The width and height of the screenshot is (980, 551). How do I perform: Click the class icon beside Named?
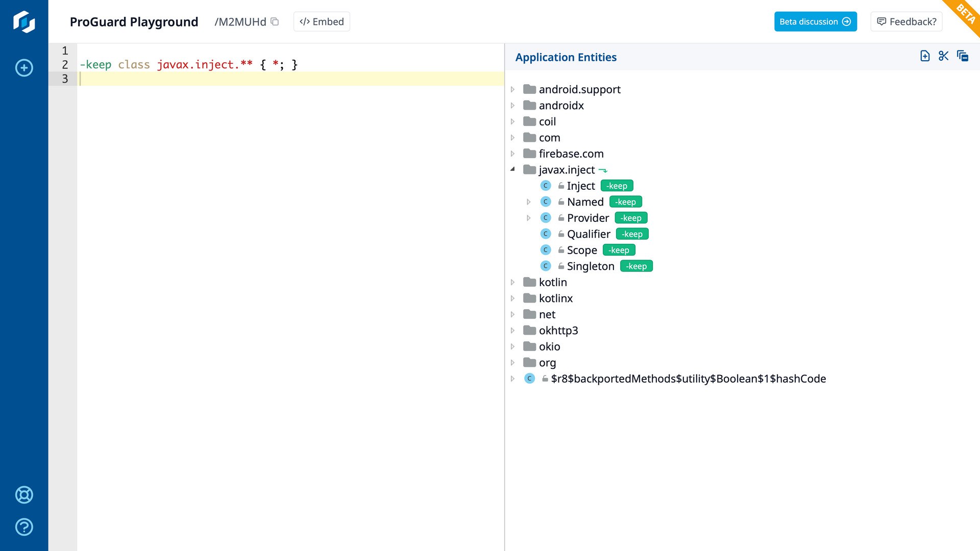[x=546, y=202]
